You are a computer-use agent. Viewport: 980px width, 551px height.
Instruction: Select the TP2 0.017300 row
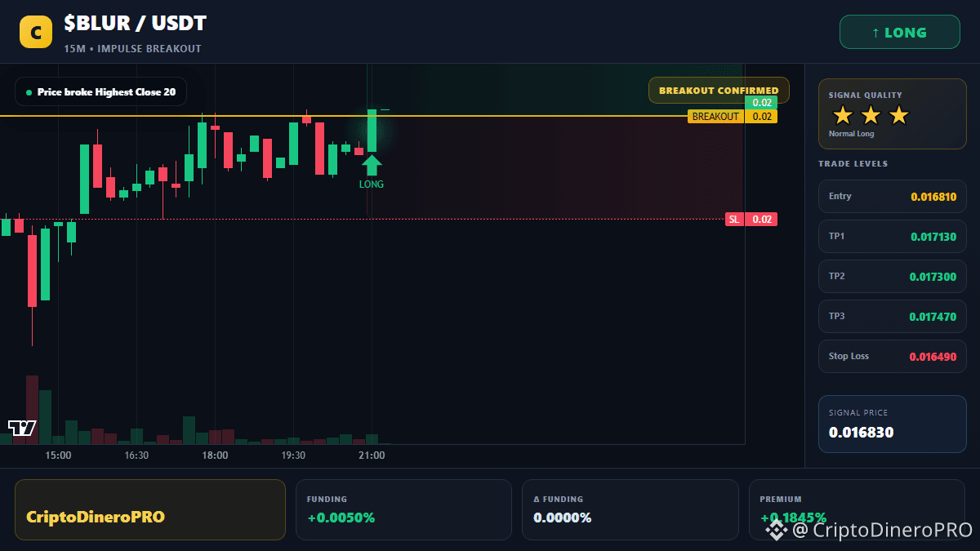point(892,276)
